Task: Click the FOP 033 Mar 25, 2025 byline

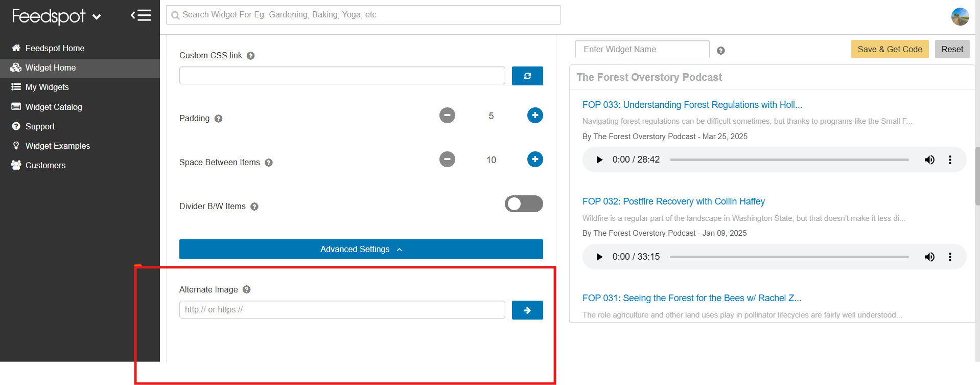Action: coord(665,137)
